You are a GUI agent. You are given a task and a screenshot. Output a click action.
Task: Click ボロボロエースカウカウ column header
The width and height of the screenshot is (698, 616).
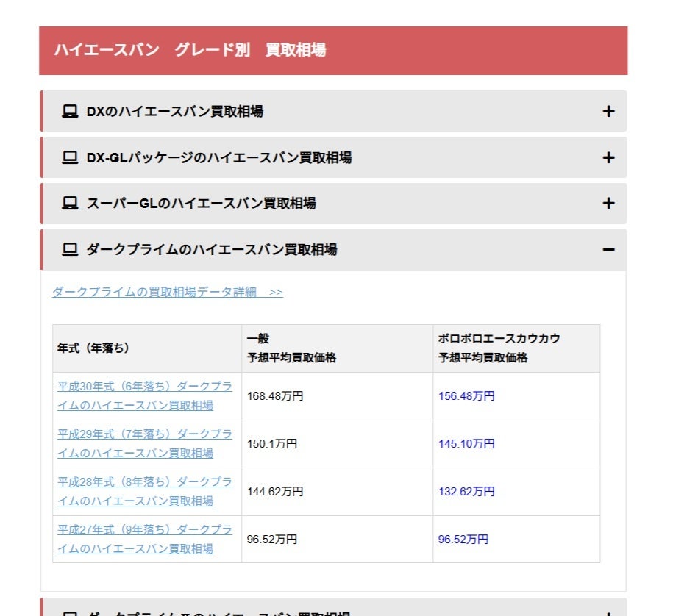tap(516, 348)
